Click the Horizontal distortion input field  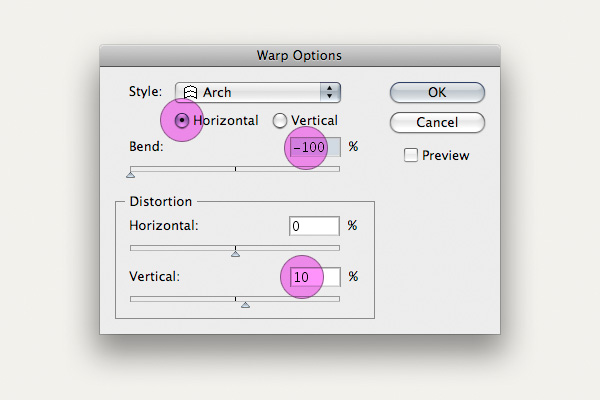pos(314,226)
